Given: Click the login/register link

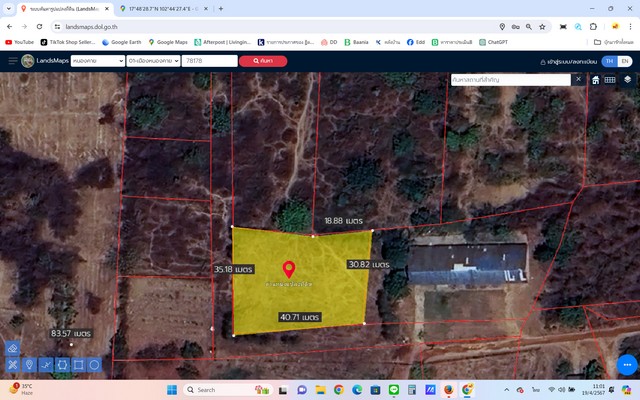Looking at the screenshot, I should click(x=568, y=61).
